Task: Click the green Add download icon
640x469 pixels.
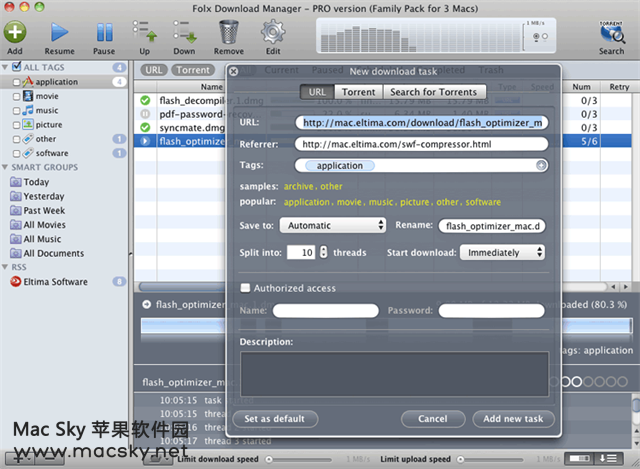Action: pos(15,32)
